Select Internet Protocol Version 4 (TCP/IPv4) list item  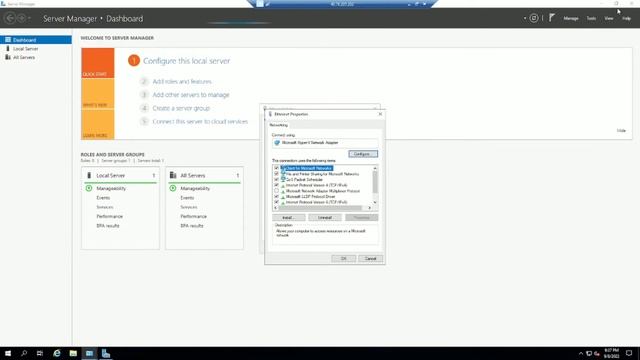(316, 185)
